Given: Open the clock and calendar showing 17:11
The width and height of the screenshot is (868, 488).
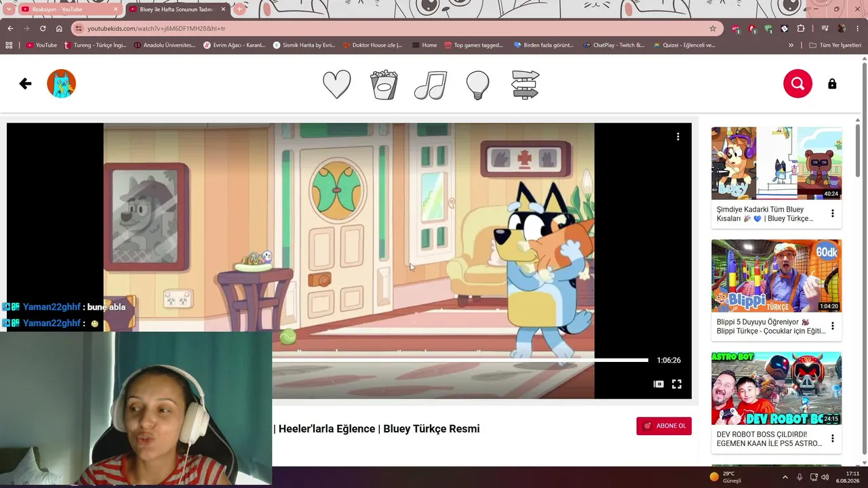Looking at the screenshot, I should [x=849, y=477].
